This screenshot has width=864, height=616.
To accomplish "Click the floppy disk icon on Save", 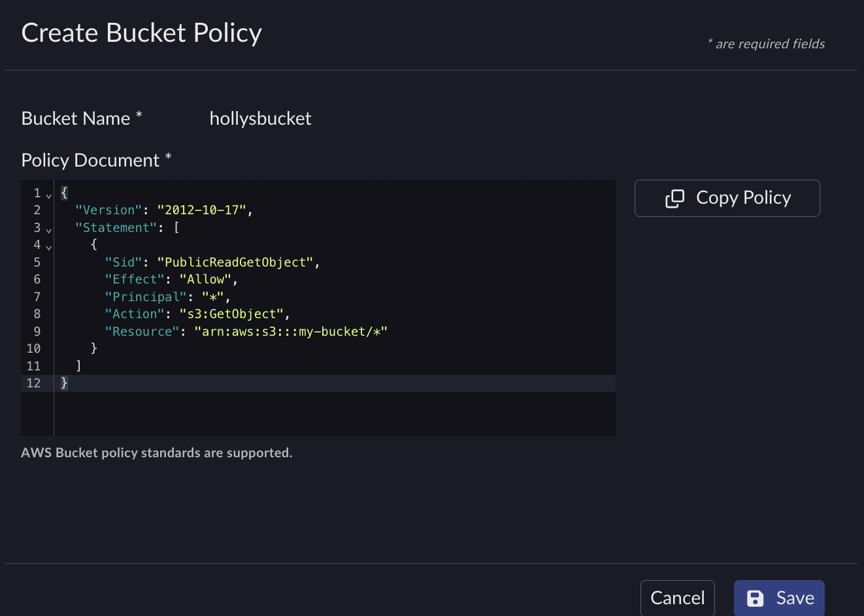I will coord(755,598).
